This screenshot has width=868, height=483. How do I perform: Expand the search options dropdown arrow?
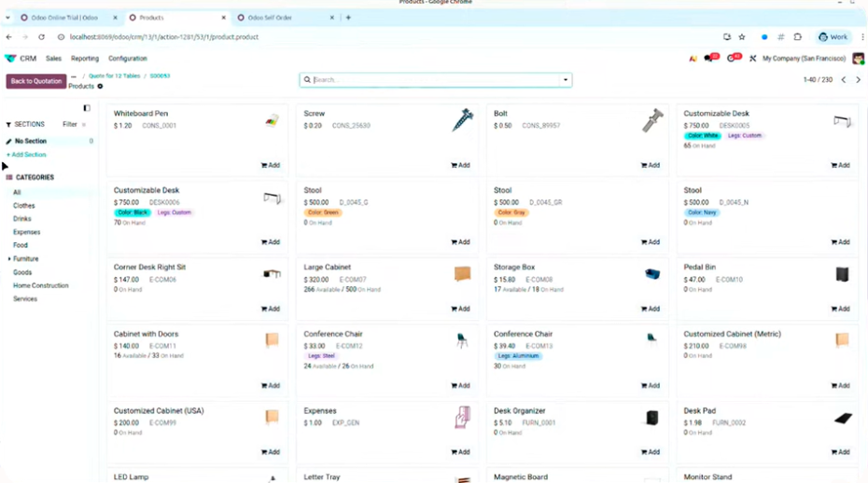pyautogui.click(x=565, y=80)
